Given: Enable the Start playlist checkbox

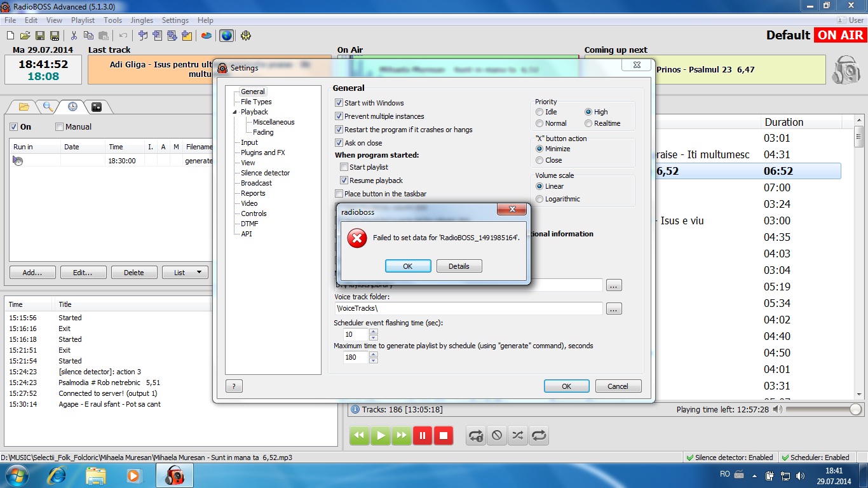Looking at the screenshot, I should pyautogui.click(x=344, y=167).
